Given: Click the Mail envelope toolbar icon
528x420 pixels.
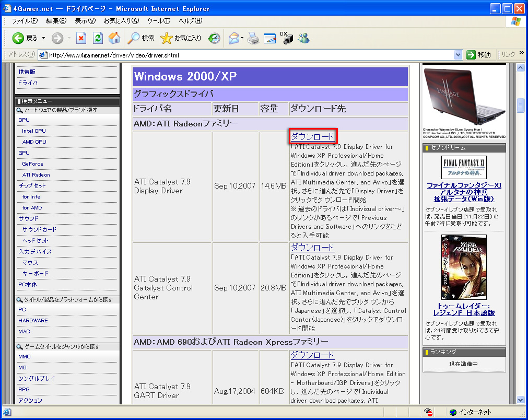Looking at the screenshot, I should 233,38.
